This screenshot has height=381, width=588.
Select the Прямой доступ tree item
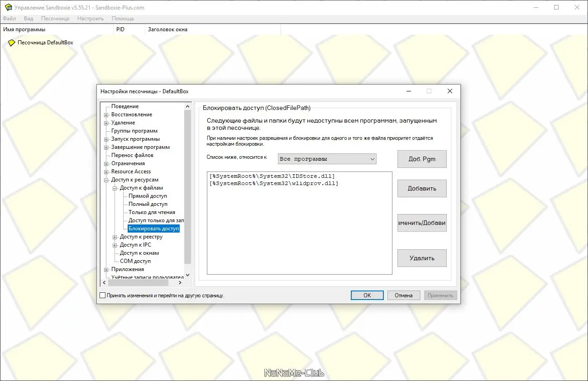click(x=148, y=196)
